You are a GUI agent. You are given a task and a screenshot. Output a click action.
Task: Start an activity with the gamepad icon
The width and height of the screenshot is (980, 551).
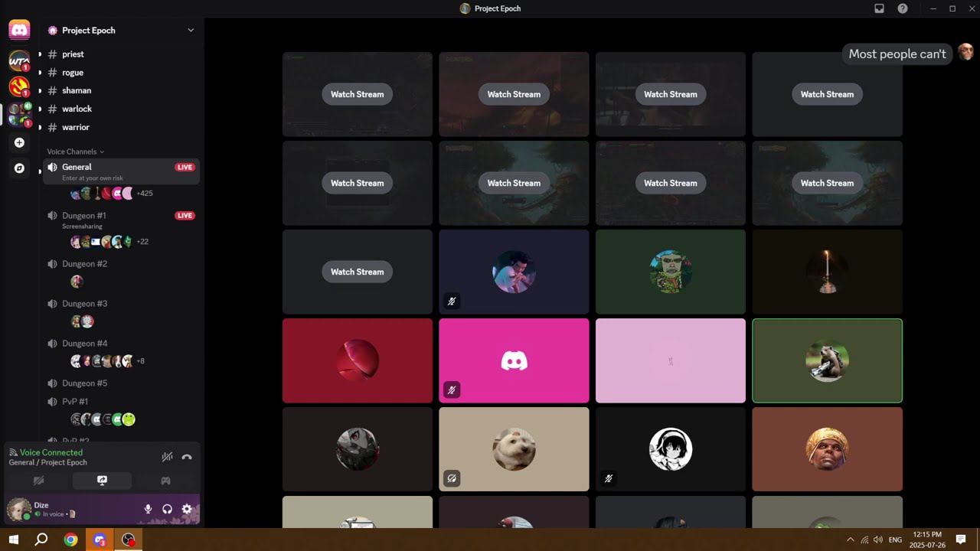pos(165,481)
